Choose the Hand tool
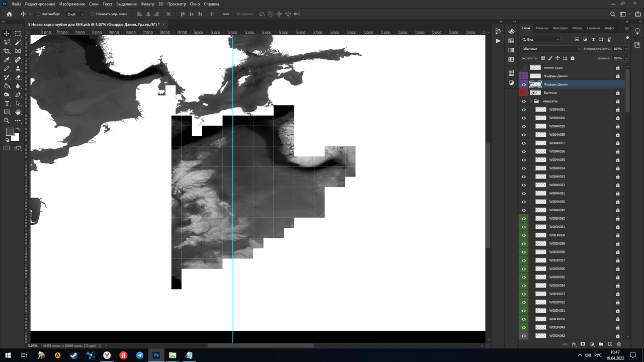Screen dimensions: 644x362 click(x=18, y=112)
